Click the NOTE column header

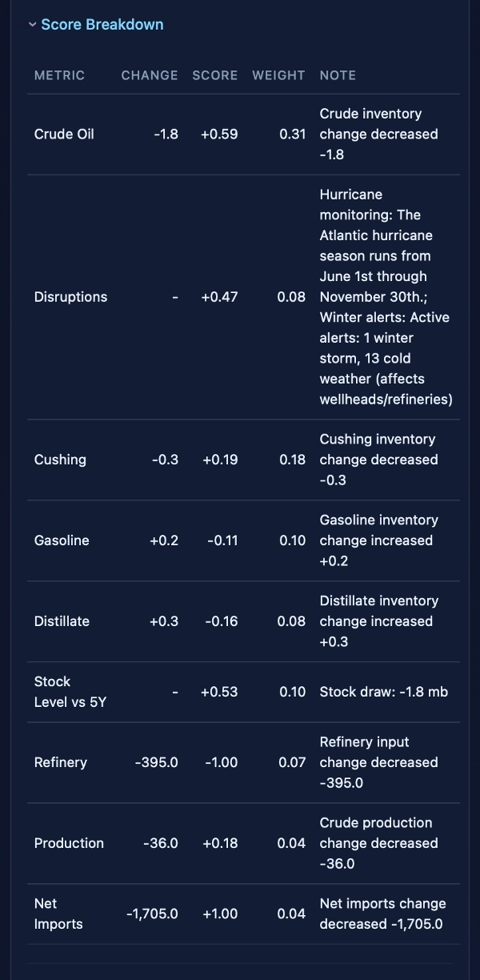338,75
